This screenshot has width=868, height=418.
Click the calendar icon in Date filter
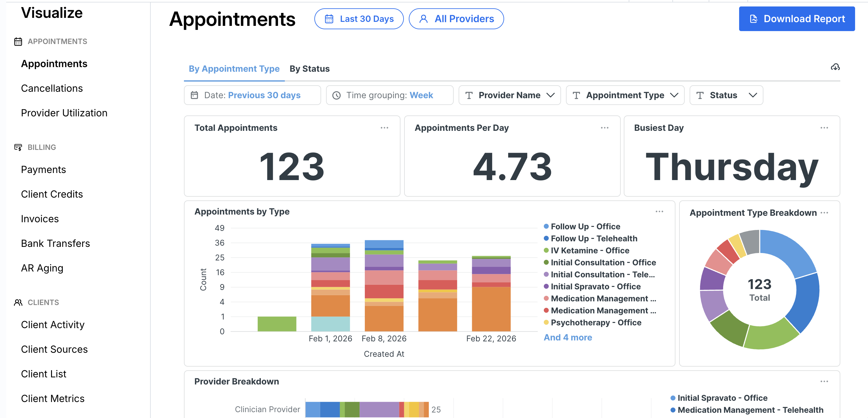coord(194,95)
